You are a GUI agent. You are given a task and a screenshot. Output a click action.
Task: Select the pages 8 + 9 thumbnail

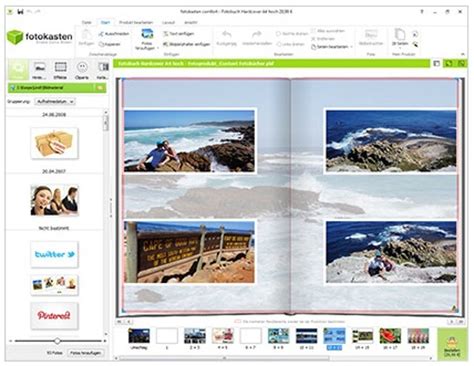point(278,336)
